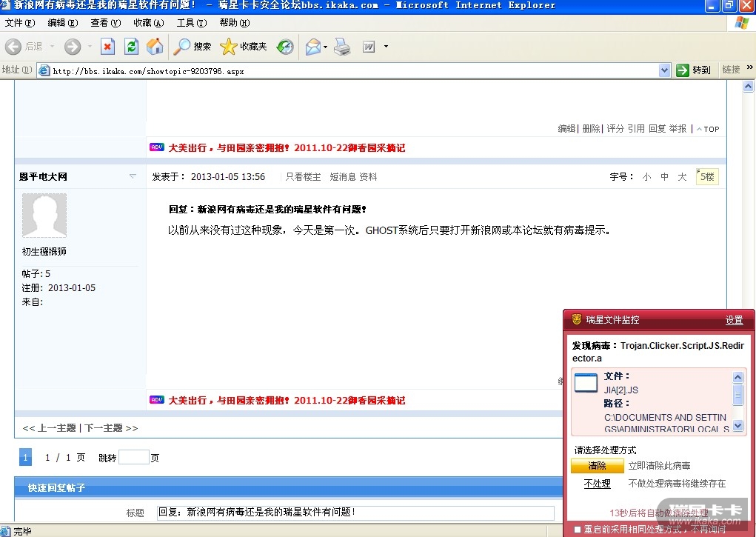Click 举报 link above post

(678, 128)
